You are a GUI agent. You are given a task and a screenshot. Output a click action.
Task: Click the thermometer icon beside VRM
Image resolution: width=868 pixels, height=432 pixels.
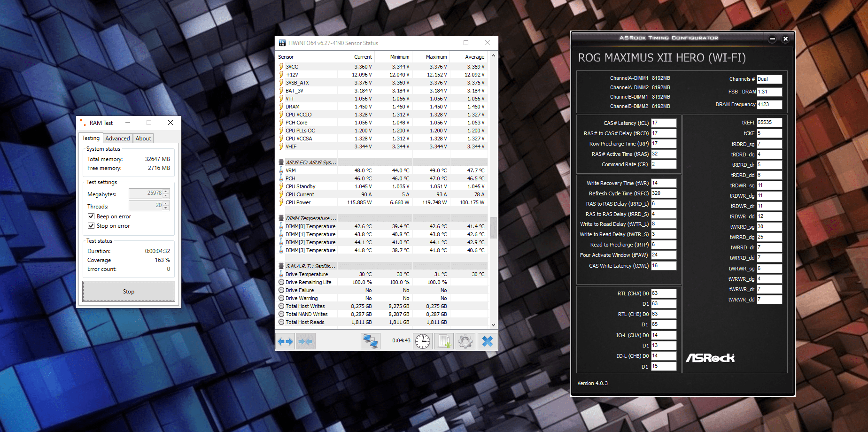281,170
